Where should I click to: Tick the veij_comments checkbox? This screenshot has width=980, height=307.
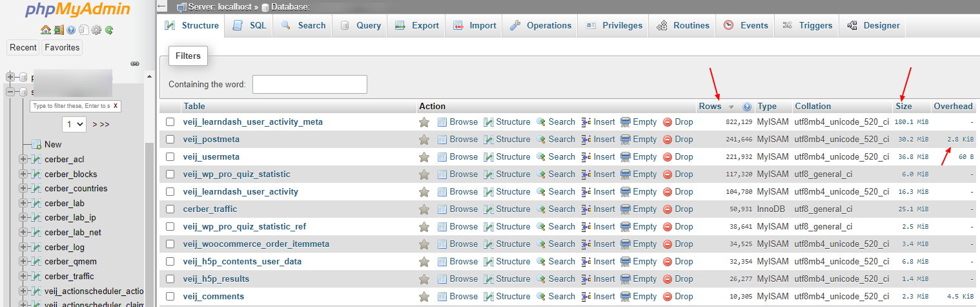click(170, 297)
